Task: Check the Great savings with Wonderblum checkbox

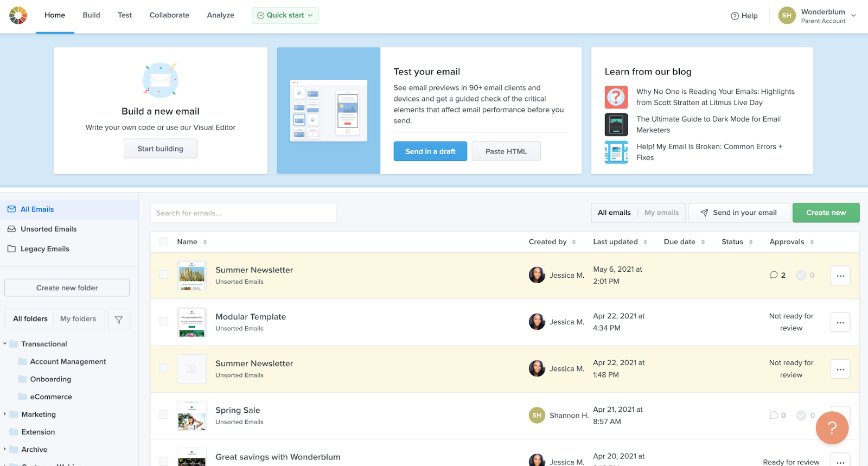Action: click(164, 461)
